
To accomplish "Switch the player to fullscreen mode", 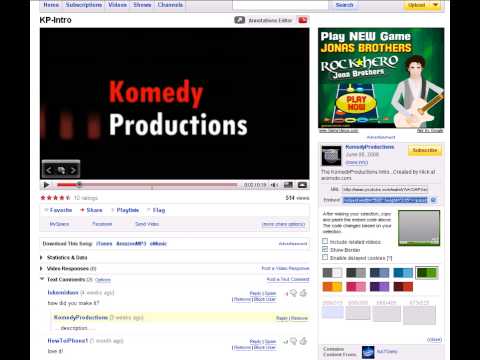I will [302, 185].
